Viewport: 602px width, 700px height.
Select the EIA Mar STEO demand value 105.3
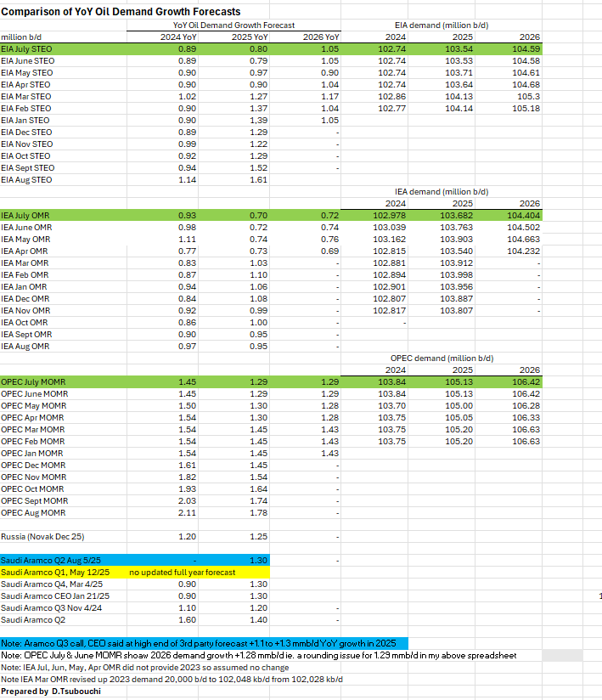point(528,97)
